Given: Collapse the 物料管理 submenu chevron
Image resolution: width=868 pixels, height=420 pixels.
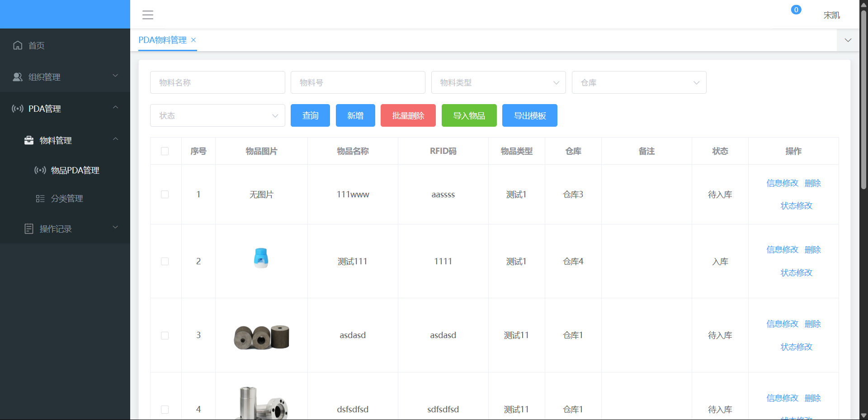Looking at the screenshot, I should tap(115, 139).
